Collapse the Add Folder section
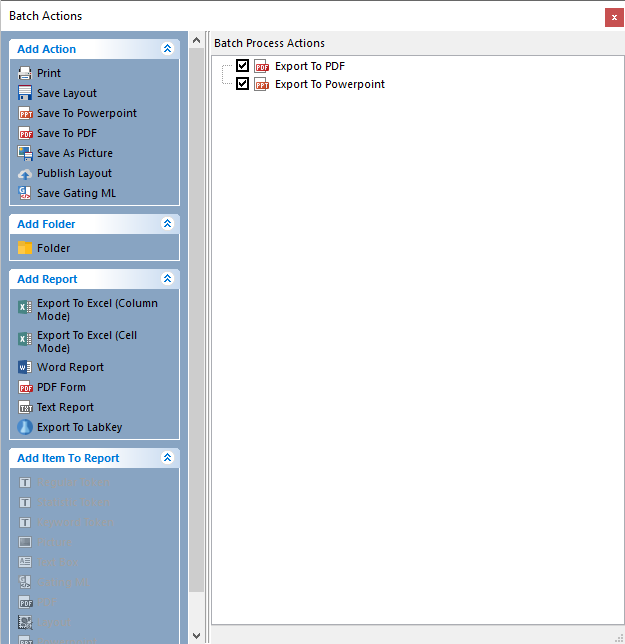The image size is (625, 644). [x=167, y=224]
